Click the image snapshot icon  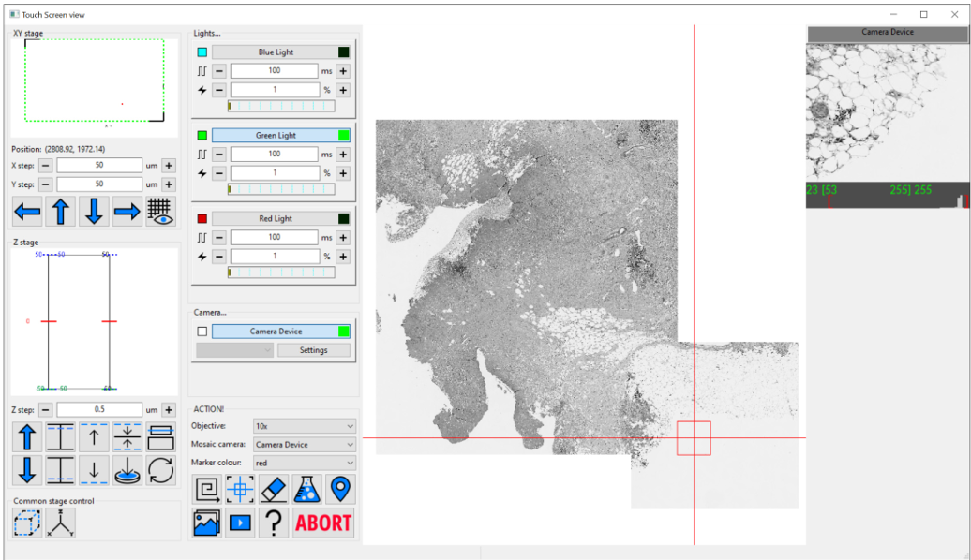point(207,523)
